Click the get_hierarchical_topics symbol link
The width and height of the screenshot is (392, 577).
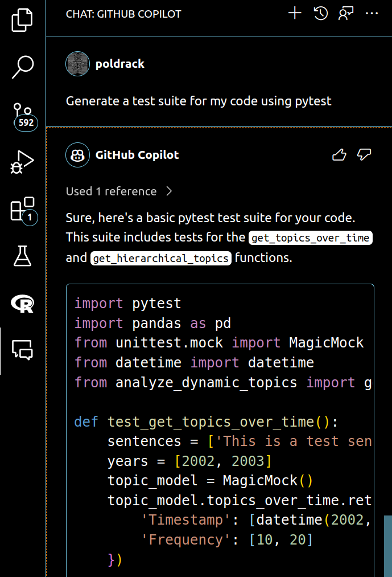[160, 258]
